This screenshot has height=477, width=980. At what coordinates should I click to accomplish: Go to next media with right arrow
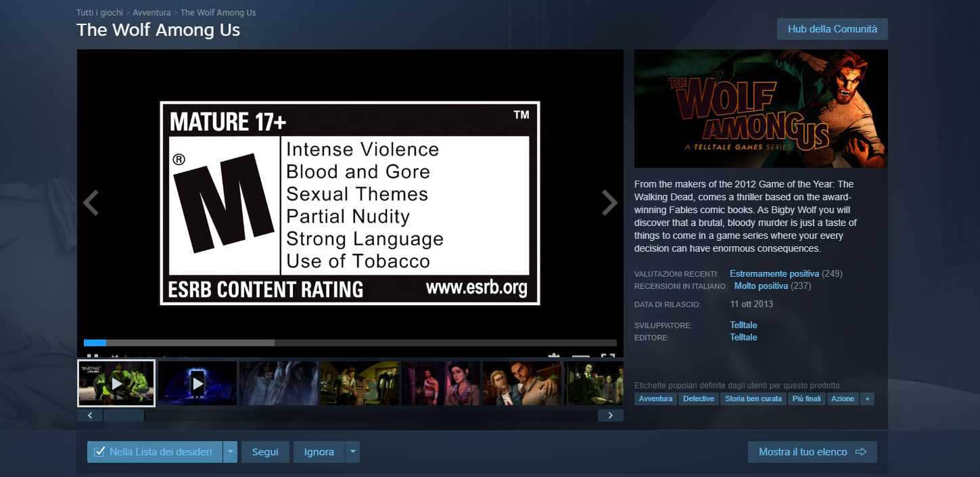click(609, 202)
